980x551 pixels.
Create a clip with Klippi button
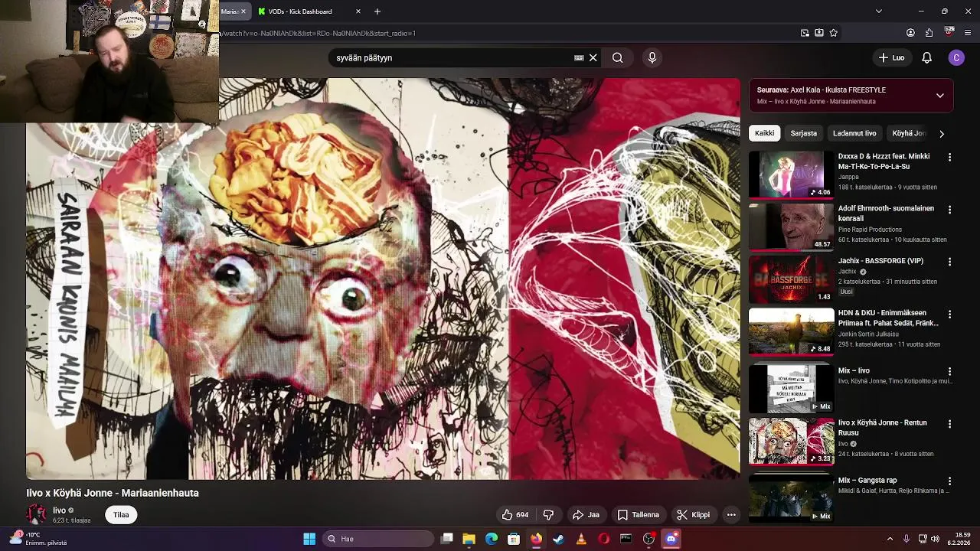(x=694, y=515)
